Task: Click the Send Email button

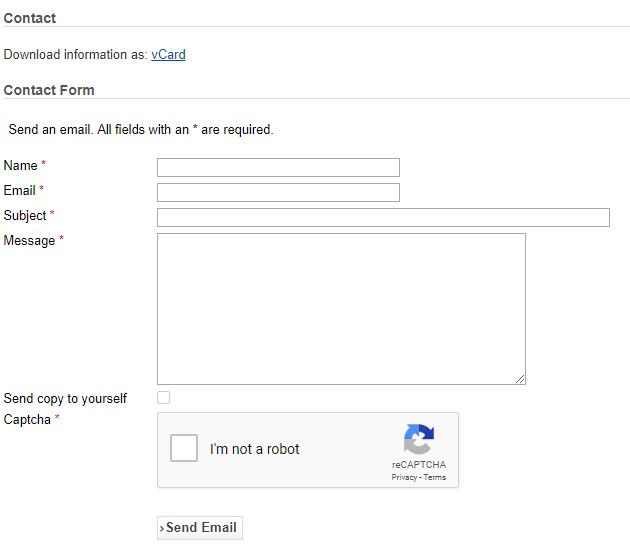Action: tap(200, 528)
